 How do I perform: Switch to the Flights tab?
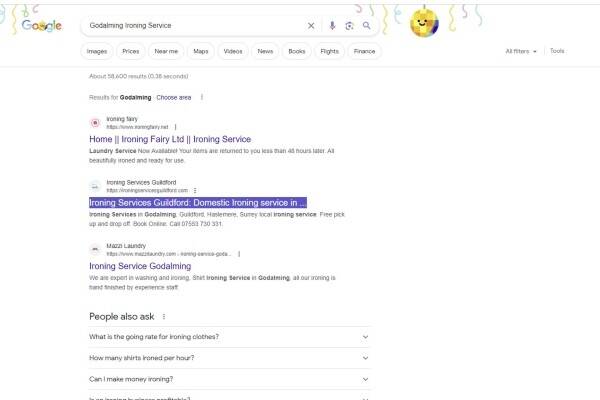(329, 51)
